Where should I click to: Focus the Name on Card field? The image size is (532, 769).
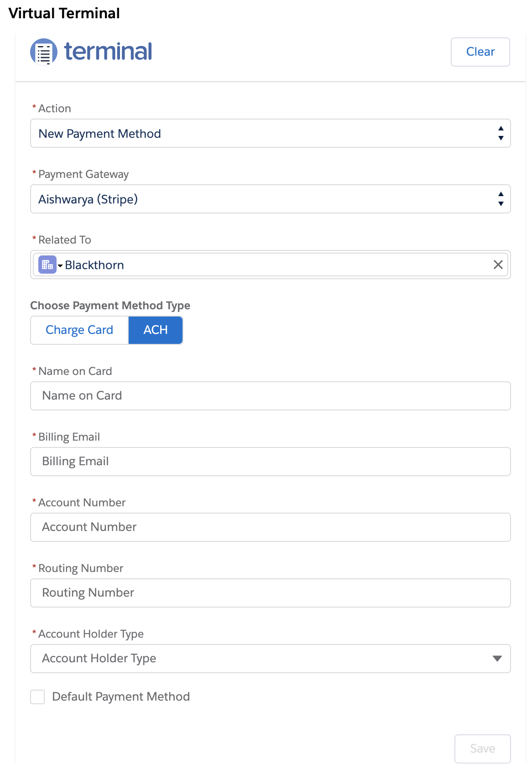pos(271,396)
